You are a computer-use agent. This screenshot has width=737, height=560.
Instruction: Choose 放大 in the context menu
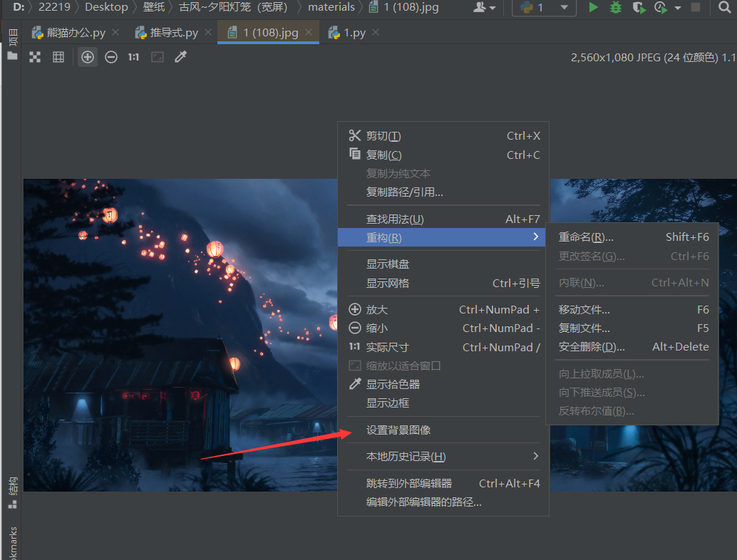tap(443, 310)
